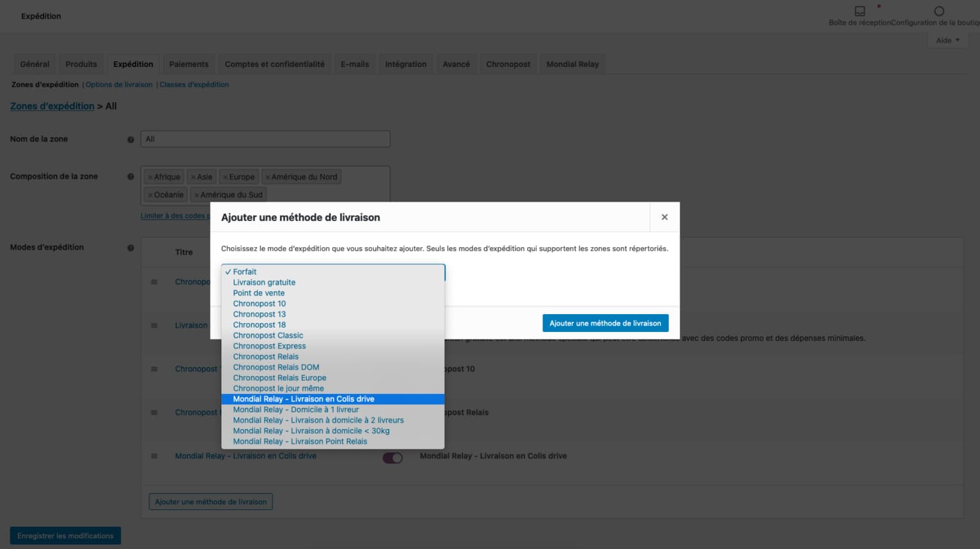The image size is (980, 549).
Task: Confirm with Ajouter une méthode de livraison button
Action: click(x=605, y=323)
